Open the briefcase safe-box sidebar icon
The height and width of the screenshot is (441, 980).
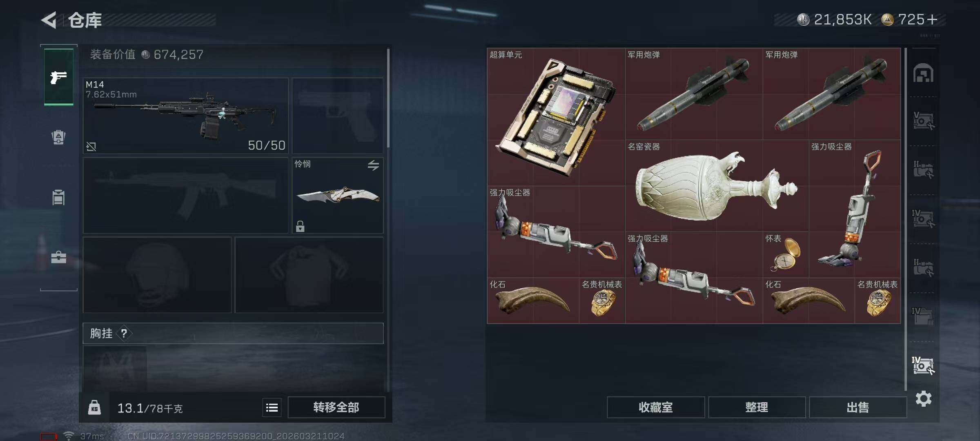pos(58,257)
